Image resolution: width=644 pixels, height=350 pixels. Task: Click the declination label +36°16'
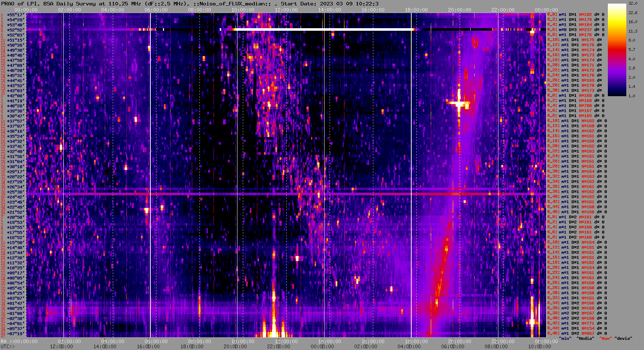(x=15, y=131)
